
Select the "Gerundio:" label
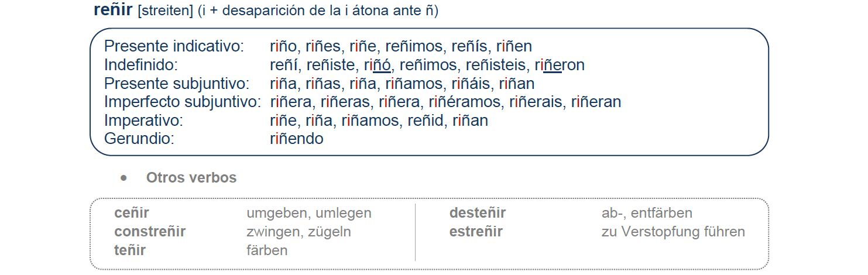[x=139, y=139]
